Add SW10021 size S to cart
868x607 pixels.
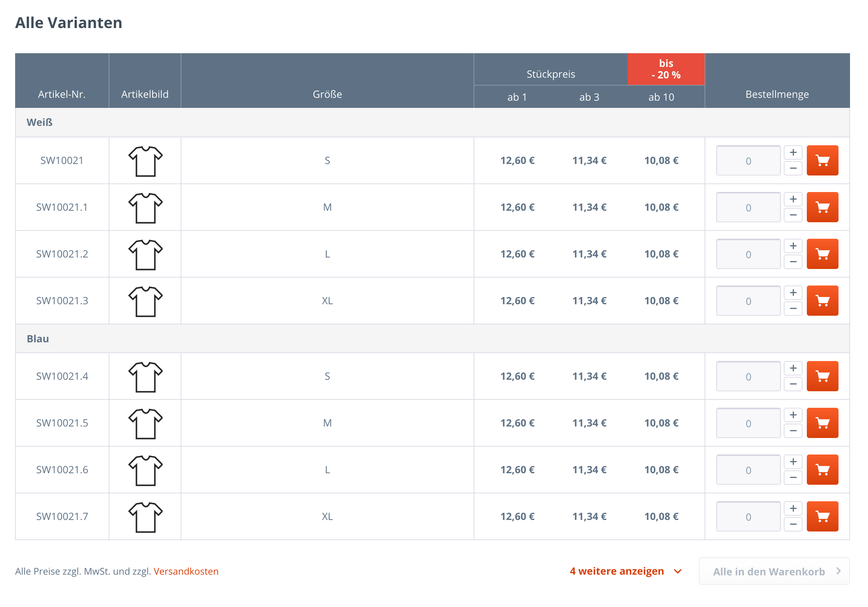[x=822, y=160]
